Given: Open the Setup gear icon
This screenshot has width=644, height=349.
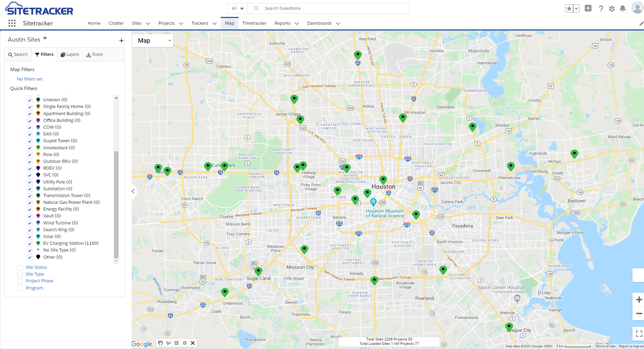Looking at the screenshot, I should pyautogui.click(x=612, y=9).
